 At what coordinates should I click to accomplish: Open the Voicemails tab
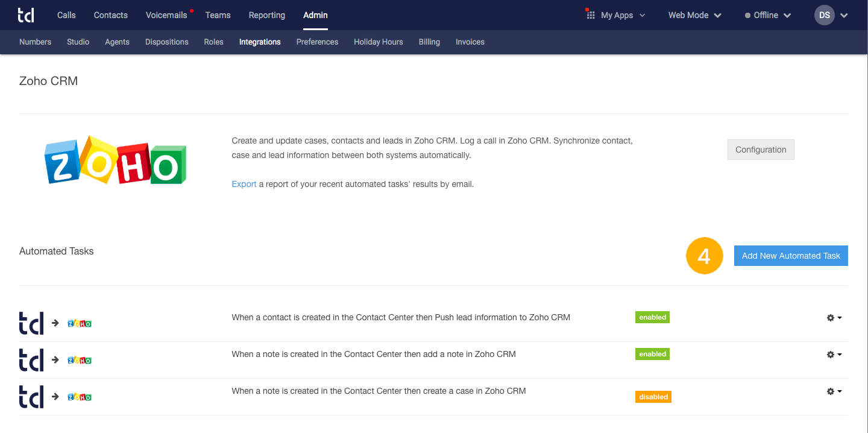[x=168, y=15]
